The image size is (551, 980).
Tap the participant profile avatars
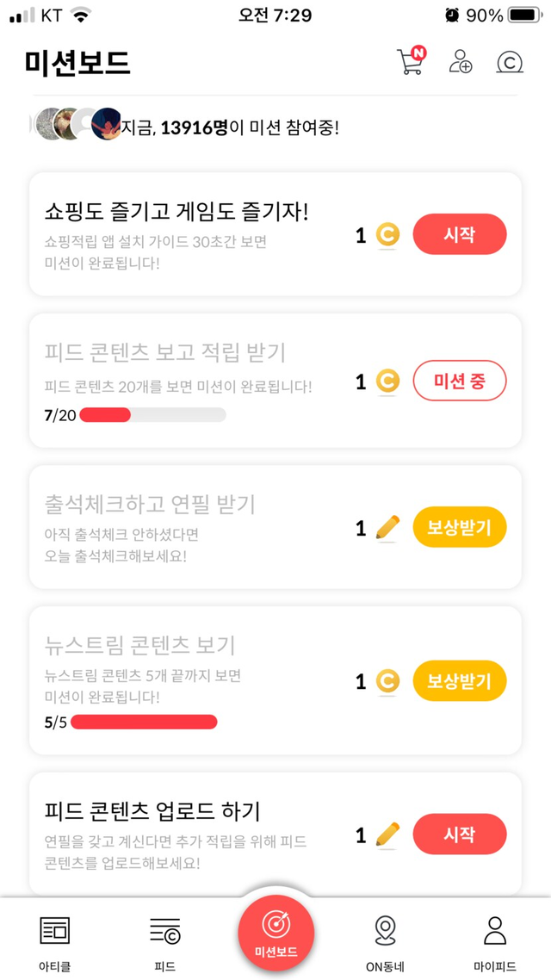(77, 126)
